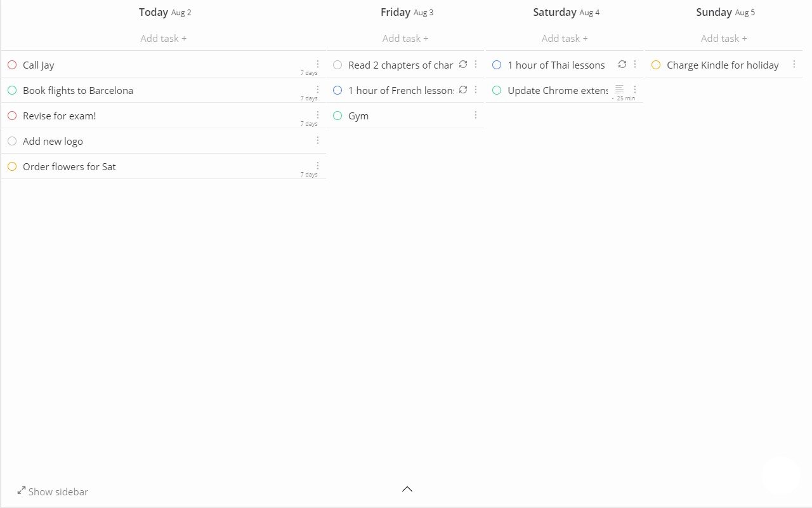The height and width of the screenshot is (508, 812).
Task: Click the Today Aug 2 column header
Action: [x=165, y=12]
